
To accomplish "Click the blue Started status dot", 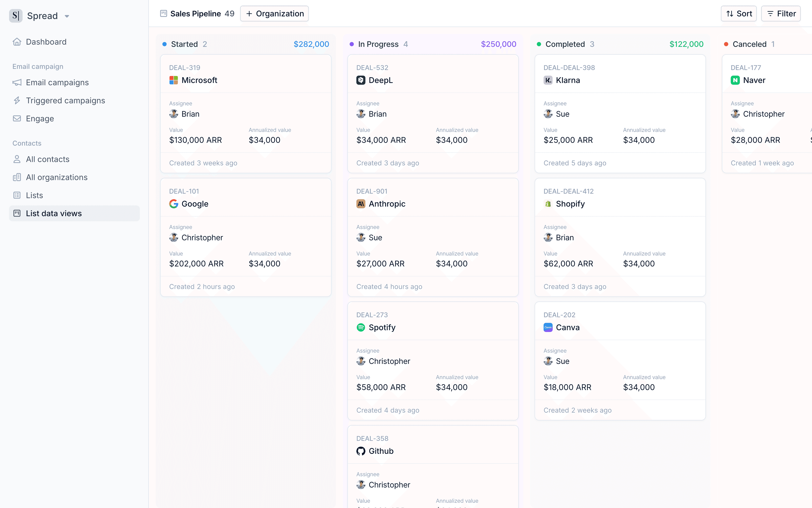I will (x=164, y=44).
